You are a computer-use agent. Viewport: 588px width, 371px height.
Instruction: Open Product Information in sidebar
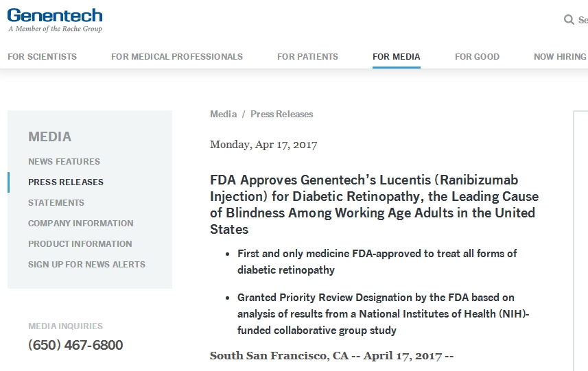pos(80,244)
